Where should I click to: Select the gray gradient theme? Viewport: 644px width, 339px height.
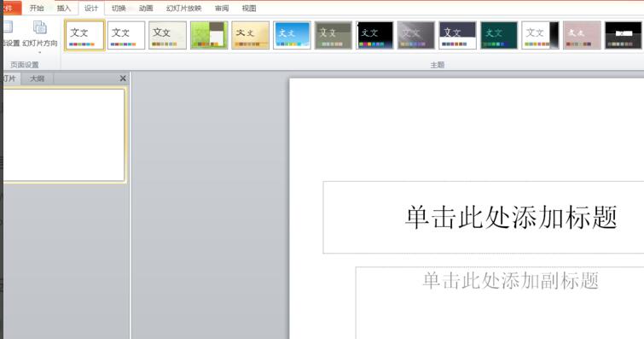[416, 35]
